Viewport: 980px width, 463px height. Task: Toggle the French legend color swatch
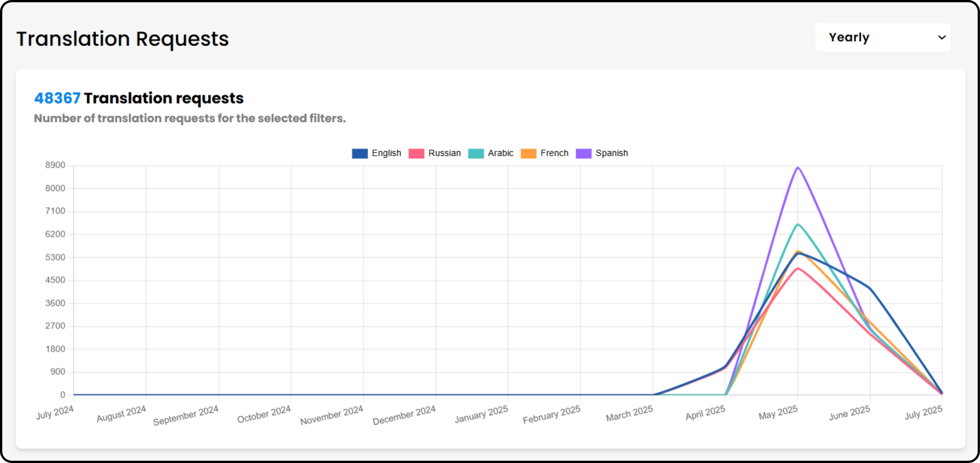tap(528, 153)
